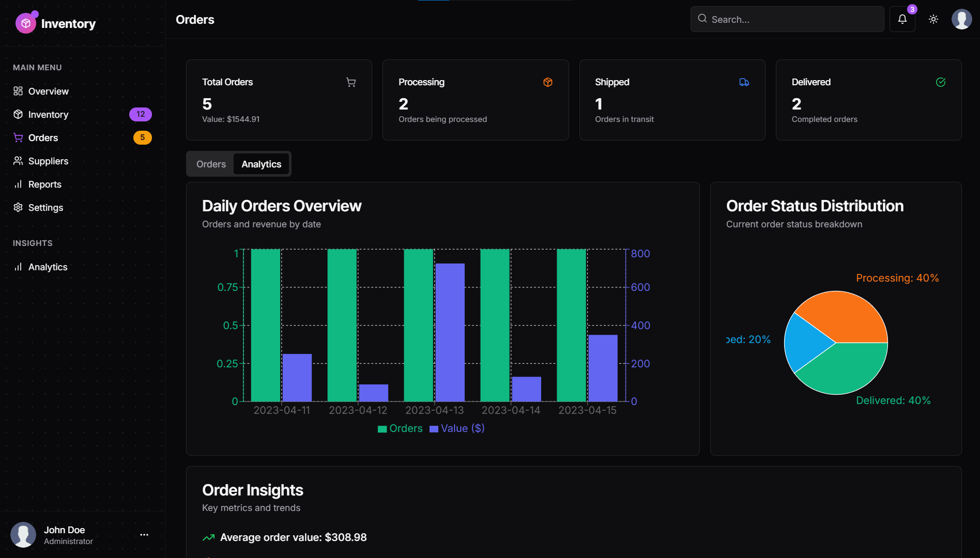Switch to the Orders tab
The image size is (980, 558).
[210, 164]
